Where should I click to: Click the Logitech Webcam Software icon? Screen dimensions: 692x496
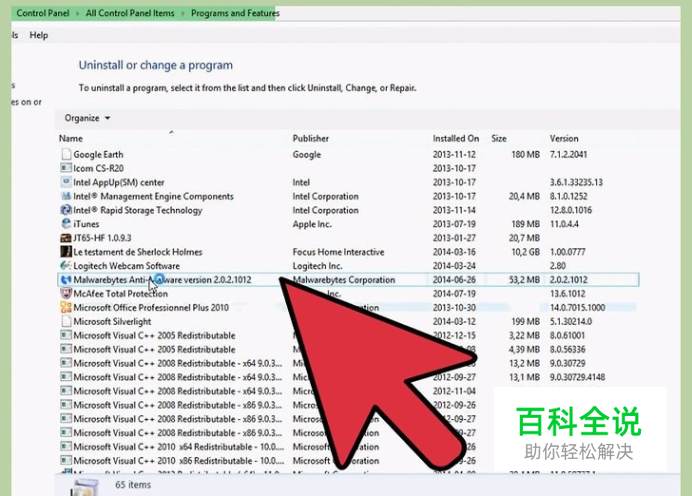point(66,266)
